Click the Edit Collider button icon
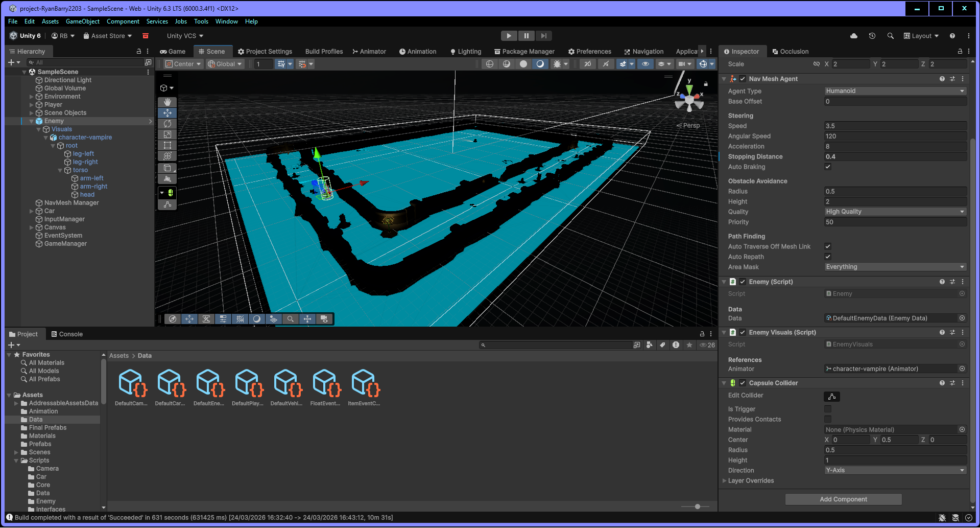 tap(831, 397)
